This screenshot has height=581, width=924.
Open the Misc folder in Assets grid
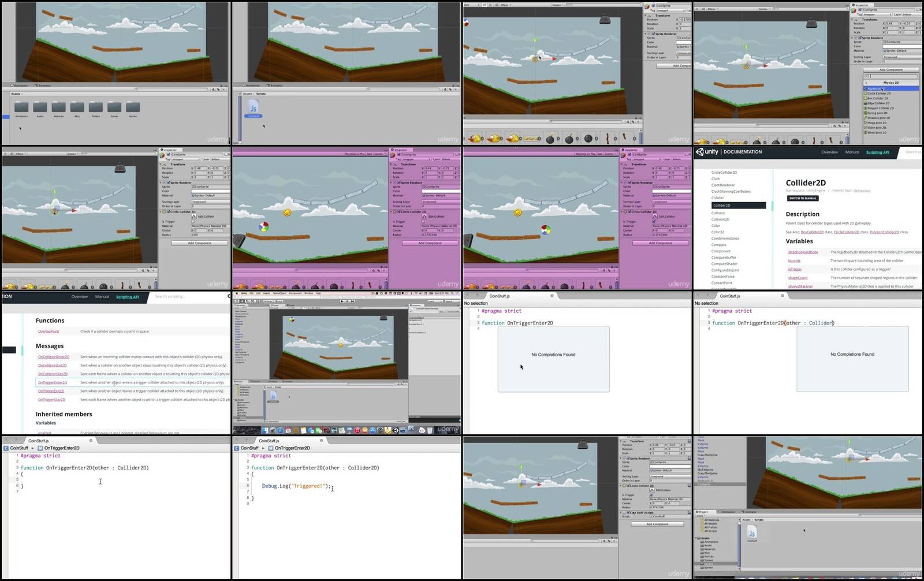coord(77,107)
